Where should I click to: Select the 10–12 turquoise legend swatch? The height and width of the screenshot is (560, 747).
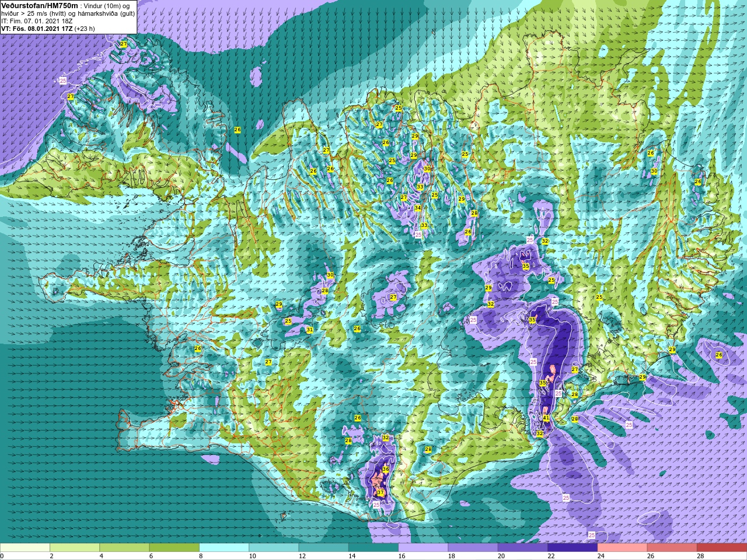274,548
